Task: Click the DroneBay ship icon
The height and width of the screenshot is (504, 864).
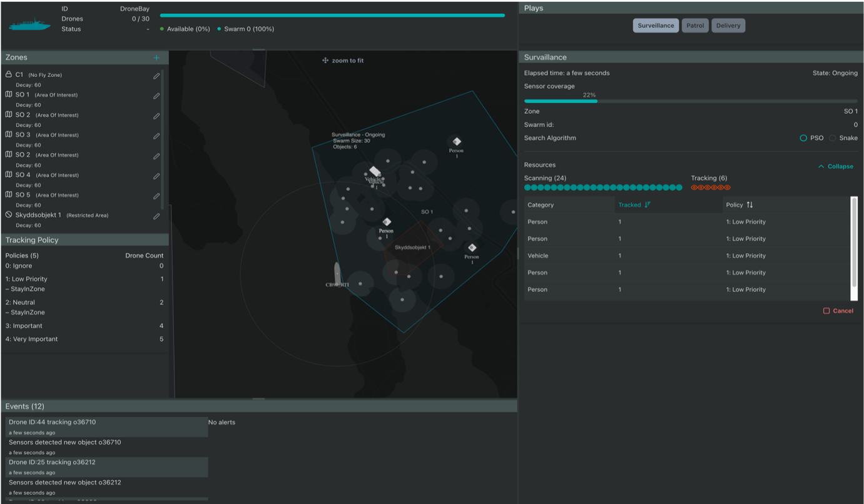Action: [x=30, y=25]
